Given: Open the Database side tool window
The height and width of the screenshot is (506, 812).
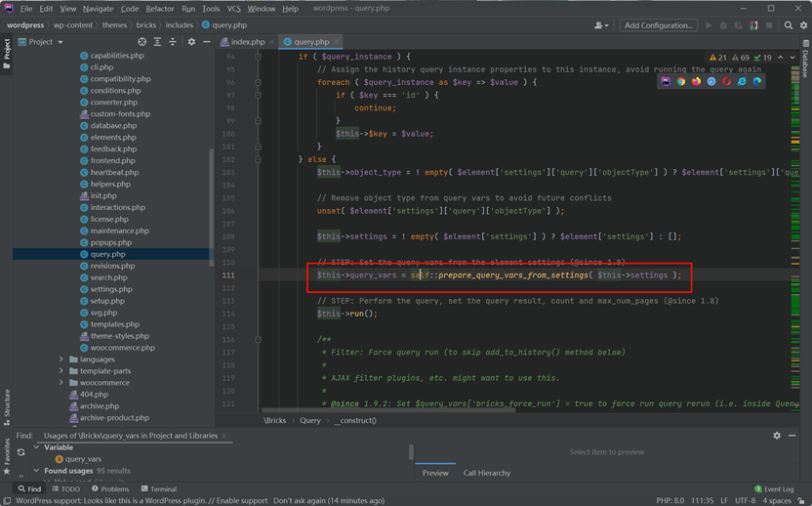Looking at the screenshot, I should pyautogui.click(x=806, y=60).
